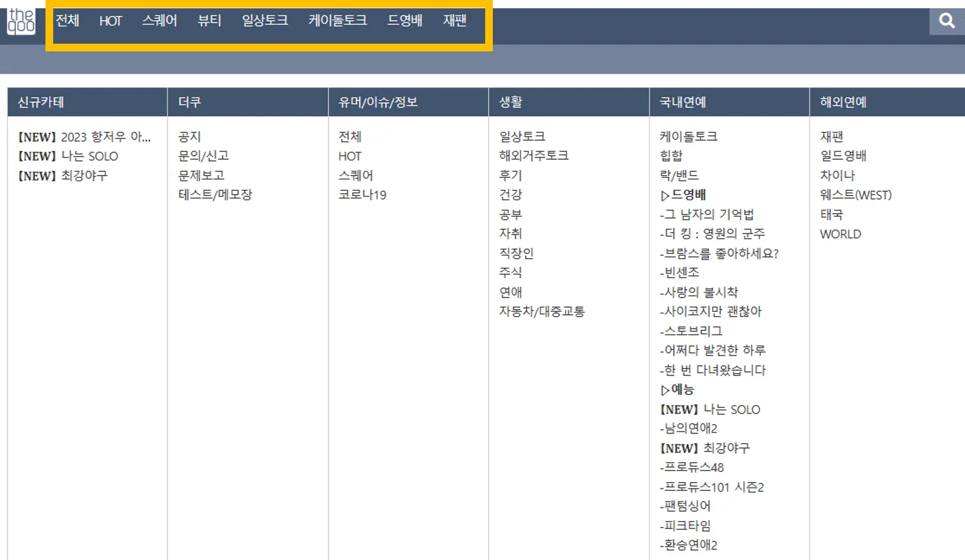
Task: Open the 락/밴드 board
Action: coord(680,176)
